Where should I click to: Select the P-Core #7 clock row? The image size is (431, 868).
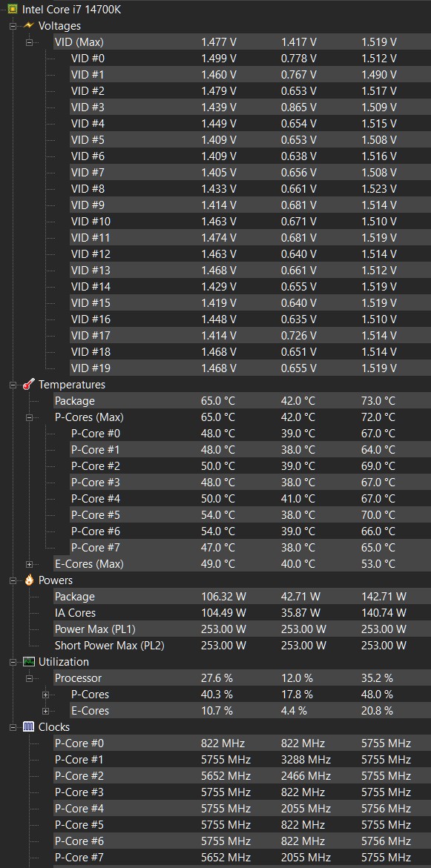[242, 858]
